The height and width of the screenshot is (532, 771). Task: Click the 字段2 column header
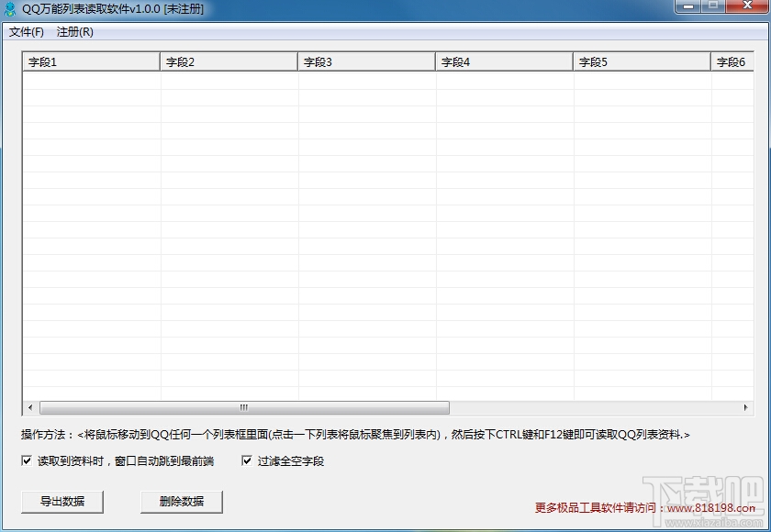[229, 61]
